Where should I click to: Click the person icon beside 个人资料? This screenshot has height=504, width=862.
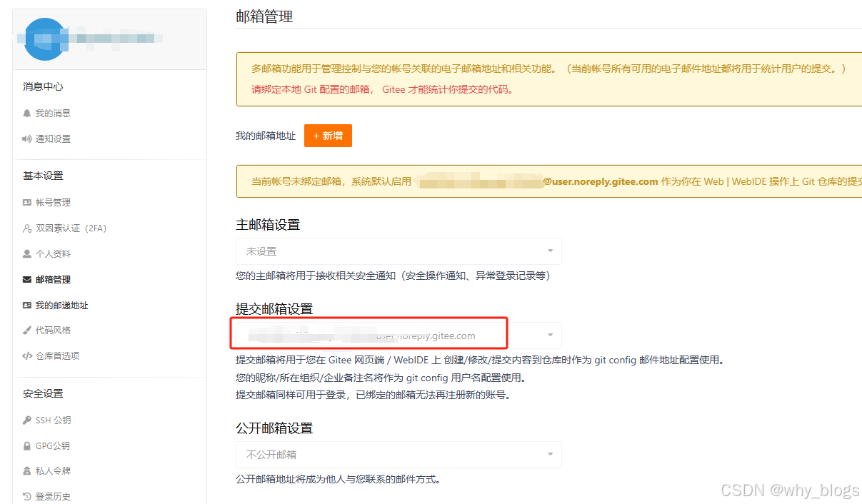(x=27, y=254)
